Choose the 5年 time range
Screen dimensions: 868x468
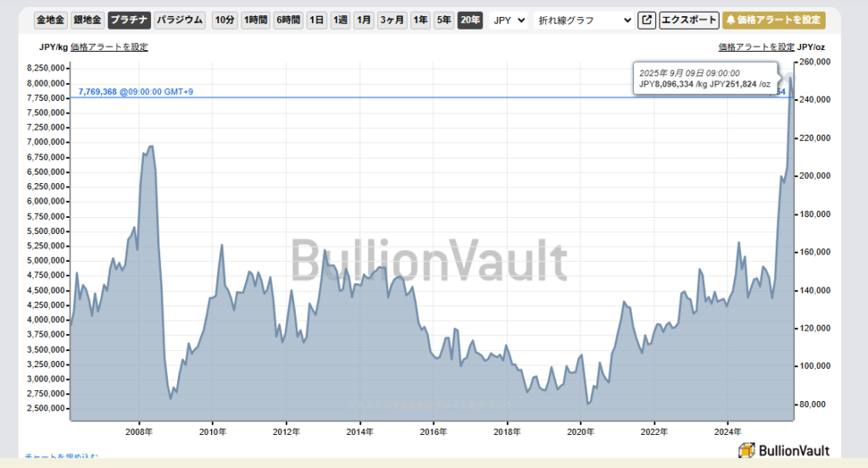coord(443,19)
